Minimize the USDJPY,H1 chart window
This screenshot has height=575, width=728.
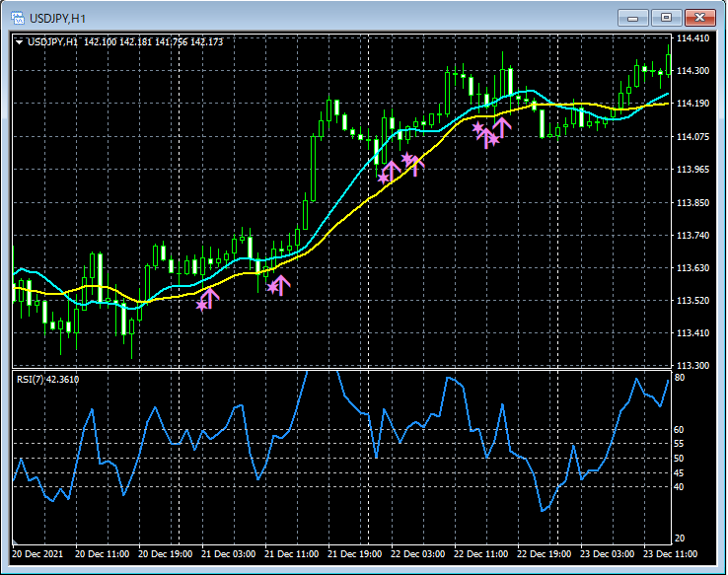point(633,18)
